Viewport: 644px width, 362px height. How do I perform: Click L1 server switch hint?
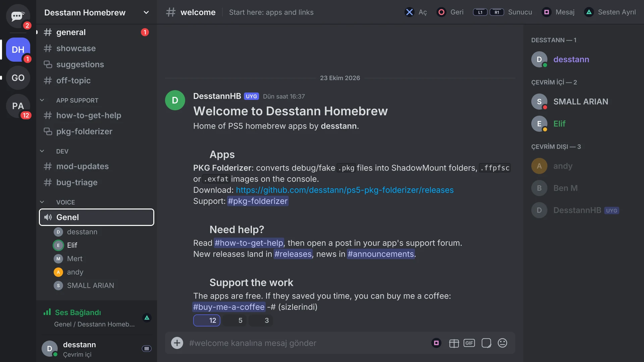coord(480,12)
